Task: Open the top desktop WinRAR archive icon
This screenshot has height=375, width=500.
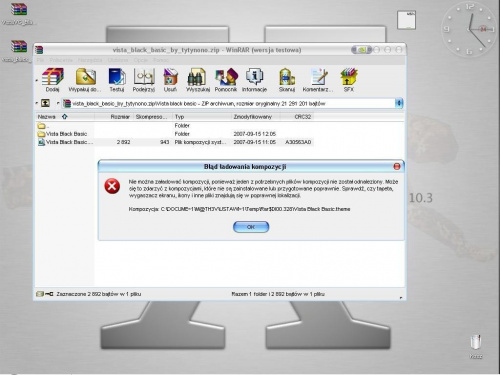Action: [19, 13]
